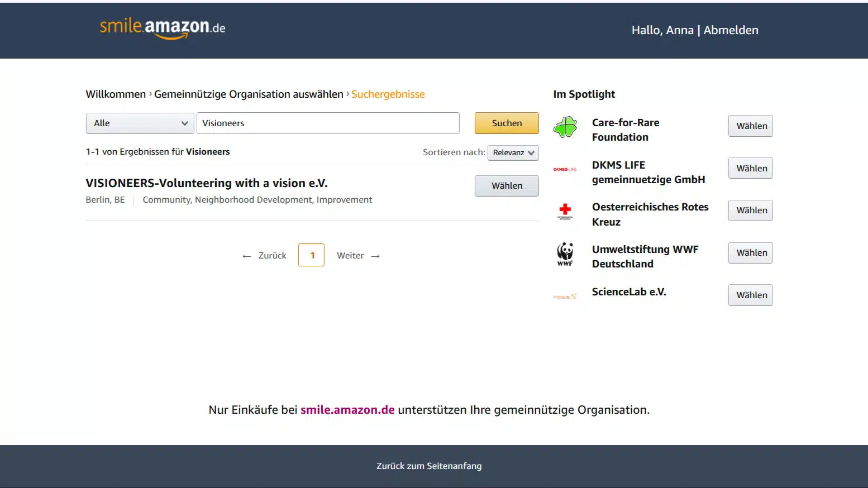Click Community, Neighborhood Development, Improvement text

pyautogui.click(x=257, y=200)
